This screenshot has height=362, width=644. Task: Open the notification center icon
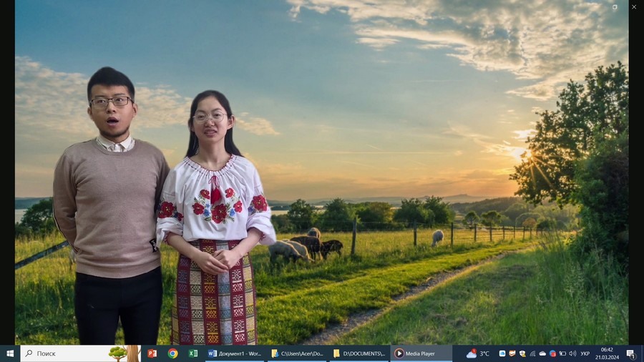point(631,353)
